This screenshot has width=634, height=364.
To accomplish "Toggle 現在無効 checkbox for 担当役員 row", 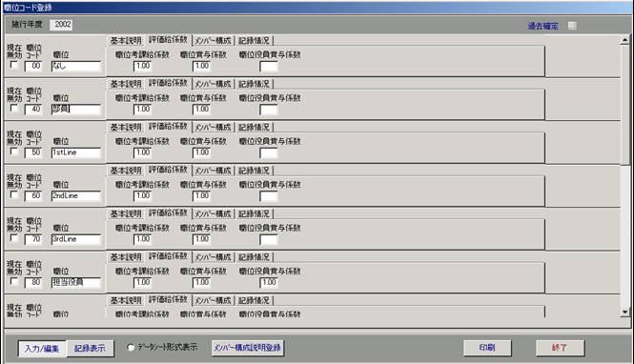I will (14, 281).
